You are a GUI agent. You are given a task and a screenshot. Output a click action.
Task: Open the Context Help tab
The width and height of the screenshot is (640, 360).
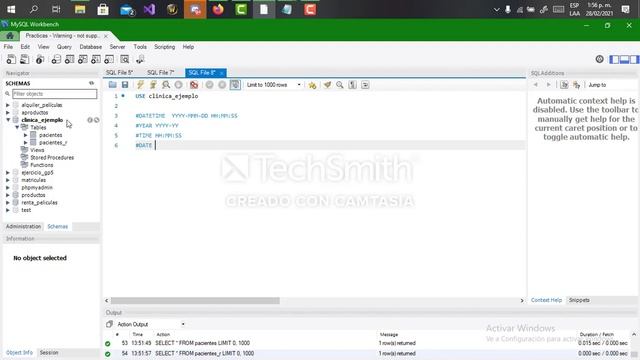tap(546, 300)
